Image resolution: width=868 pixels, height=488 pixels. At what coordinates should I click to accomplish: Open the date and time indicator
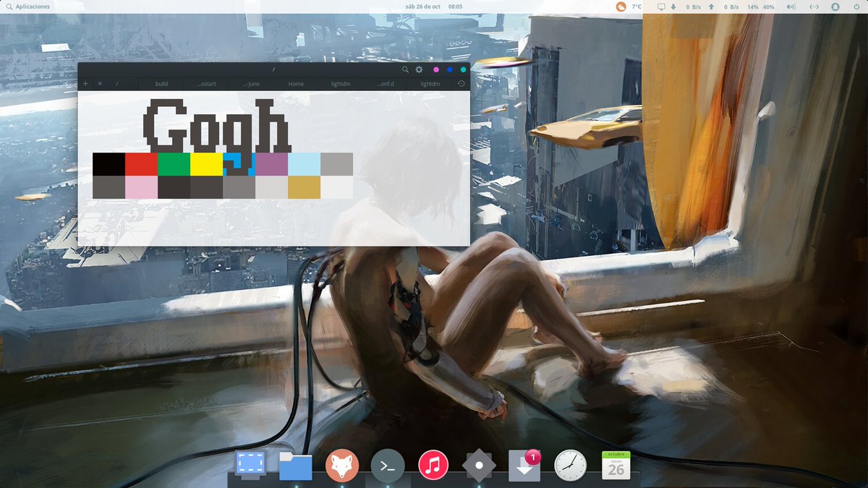[x=434, y=7]
